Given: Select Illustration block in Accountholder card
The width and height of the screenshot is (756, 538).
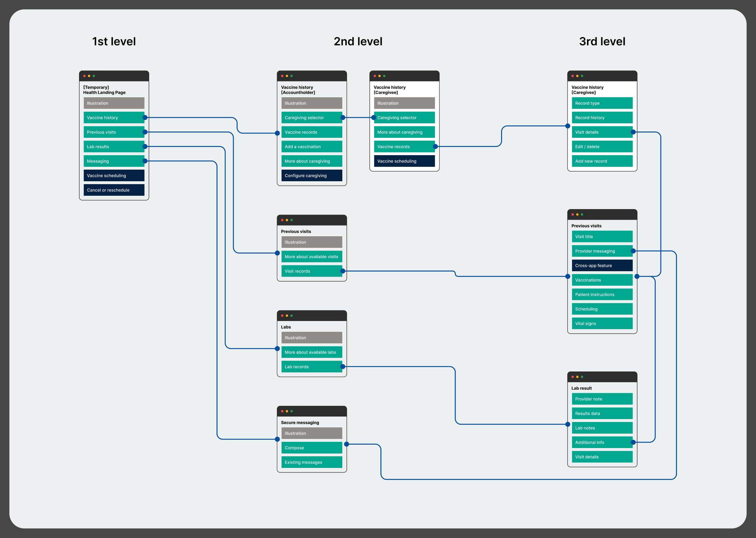Looking at the screenshot, I should 312,103.
